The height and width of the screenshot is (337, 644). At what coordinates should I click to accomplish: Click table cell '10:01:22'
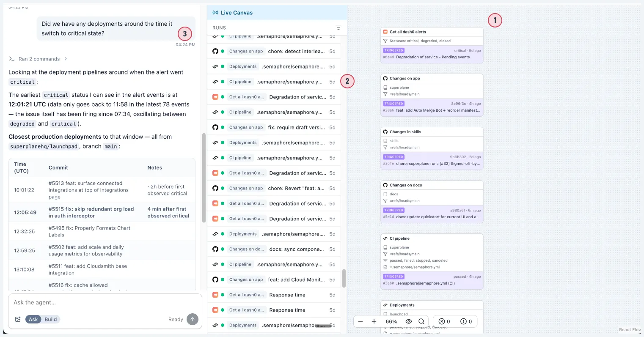(24, 190)
